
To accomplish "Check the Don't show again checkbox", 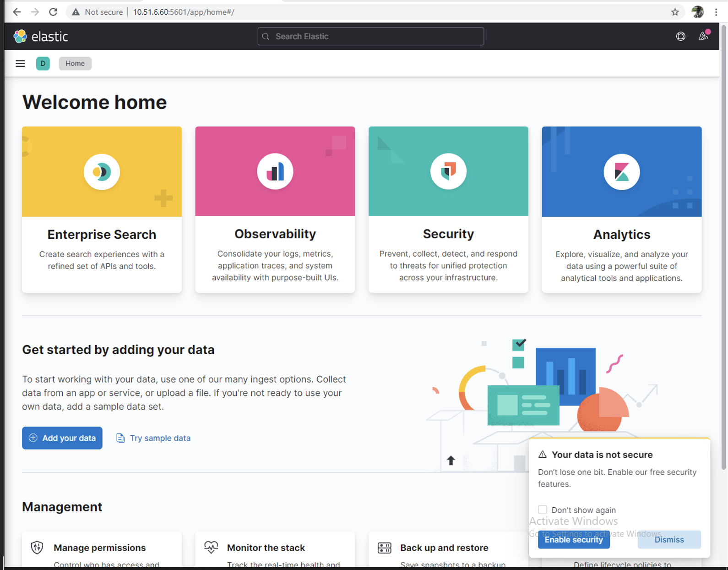I will click(543, 510).
